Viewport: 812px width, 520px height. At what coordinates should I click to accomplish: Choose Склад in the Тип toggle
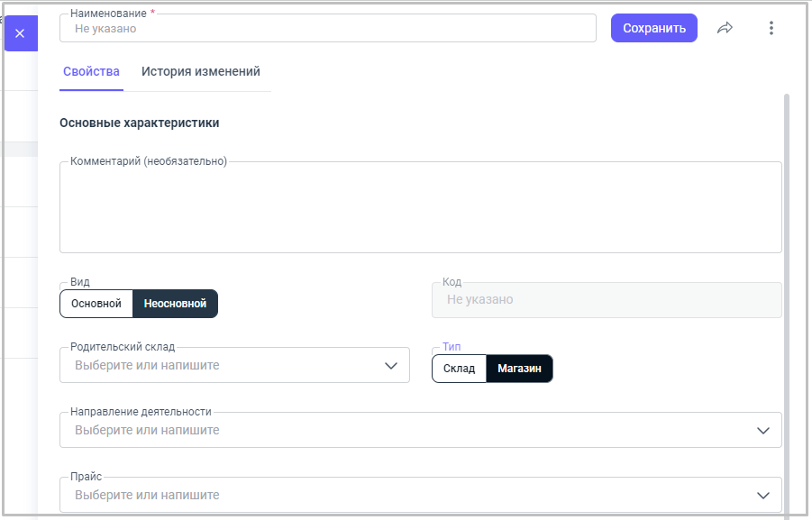(459, 369)
